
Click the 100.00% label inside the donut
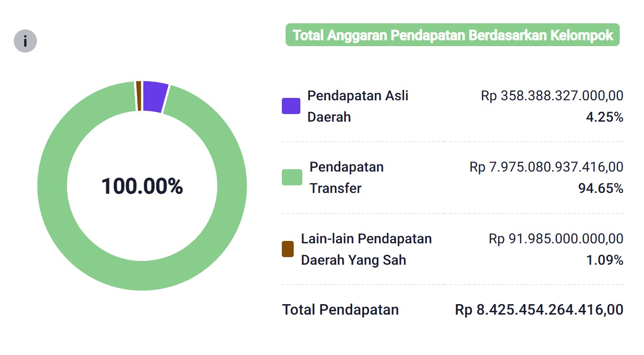[142, 186]
